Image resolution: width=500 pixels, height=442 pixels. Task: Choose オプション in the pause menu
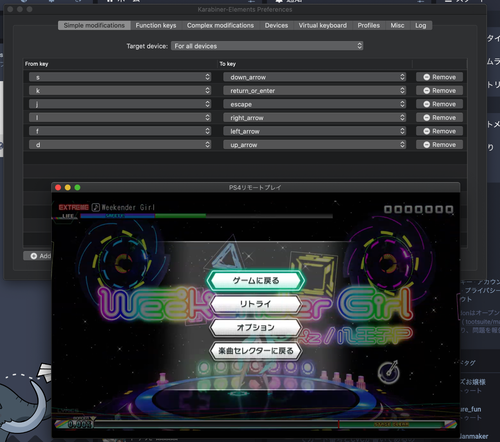tap(256, 327)
